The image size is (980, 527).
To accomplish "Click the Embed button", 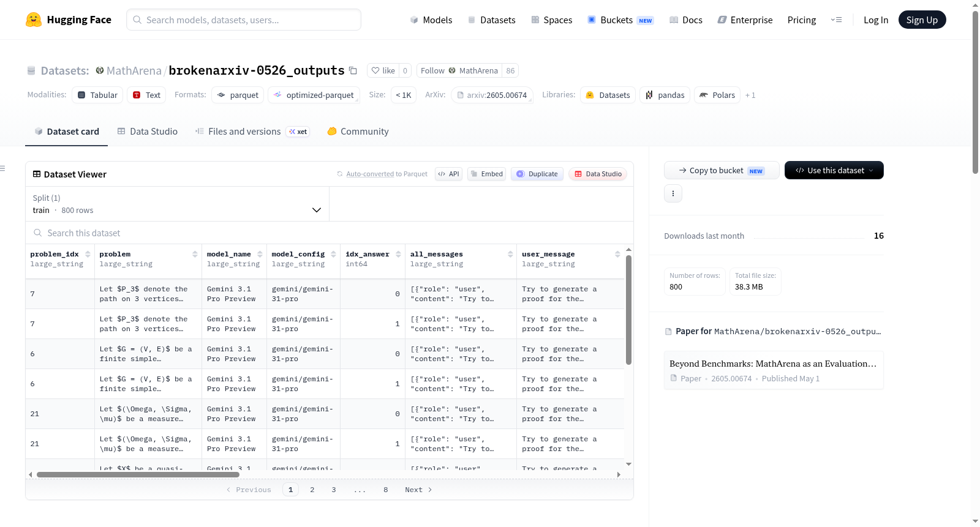I will tap(487, 174).
